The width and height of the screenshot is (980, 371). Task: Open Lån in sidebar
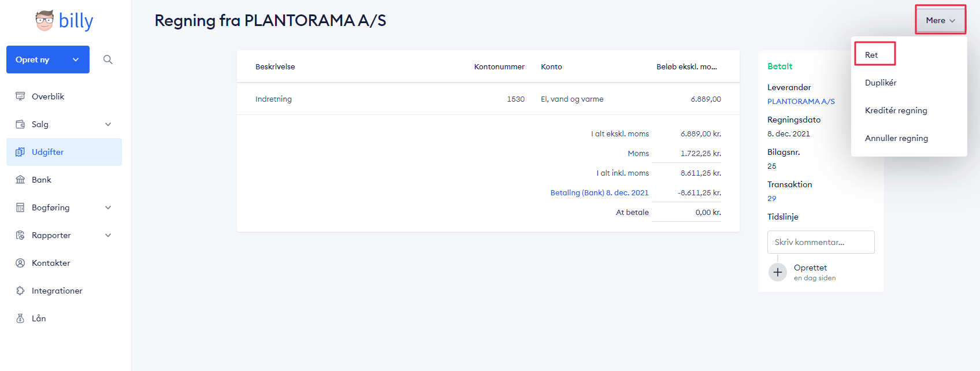[64, 318]
